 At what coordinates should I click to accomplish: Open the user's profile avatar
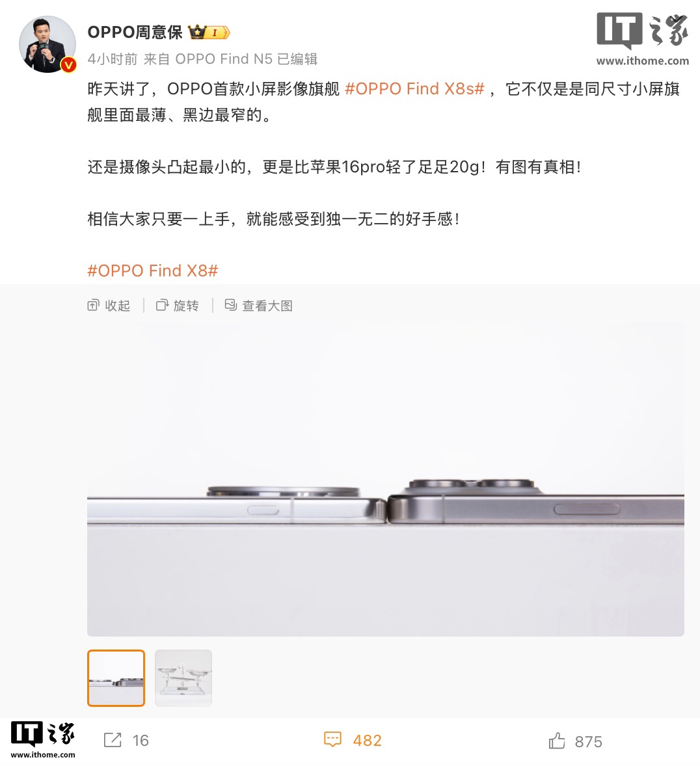(47, 44)
